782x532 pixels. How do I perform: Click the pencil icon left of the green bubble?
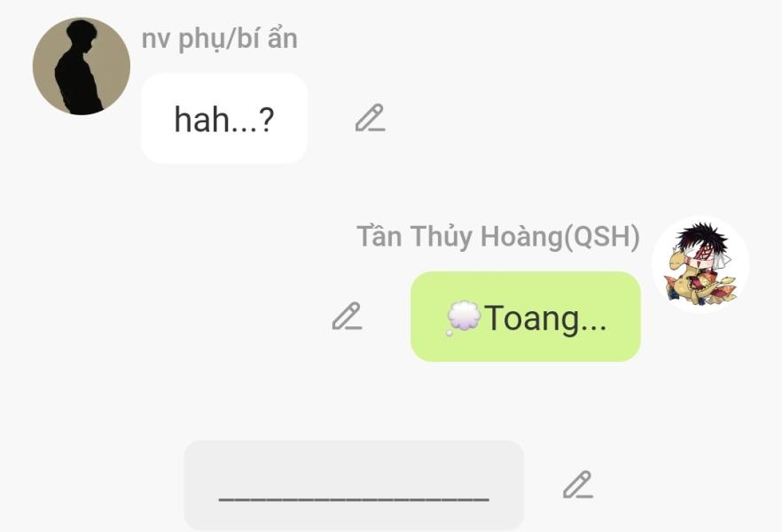(x=348, y=317)
